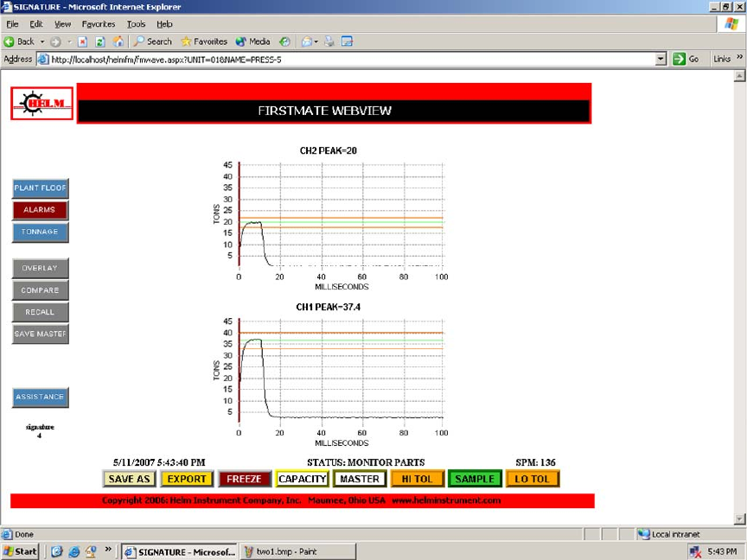Open the Search pane in toolbar

[x=152, y=41]
